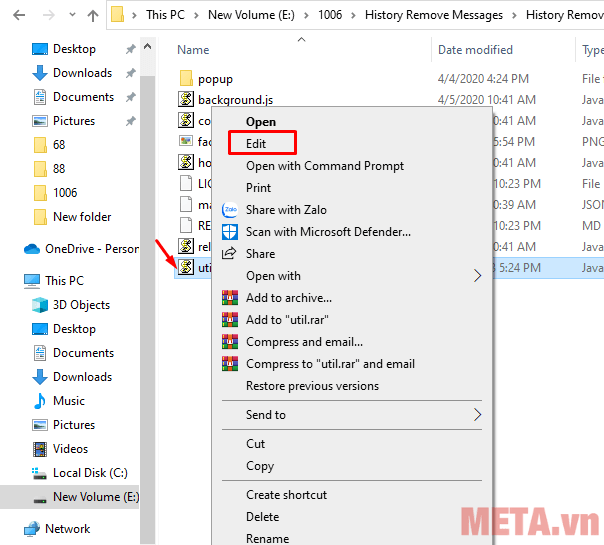Click the background.js script file icon
604x545 pixels.
tap(186, 99)
